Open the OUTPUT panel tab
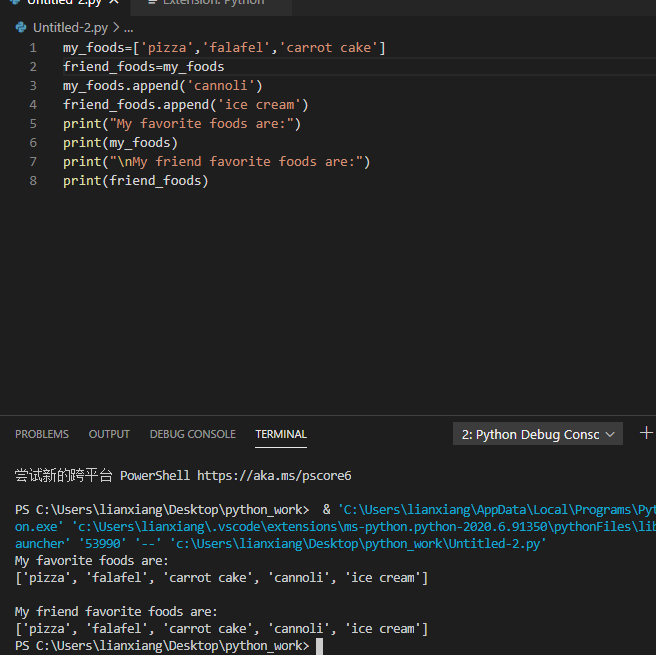Image resolution: width=656 pixels, height=655 pixels. pyautogui.click(x=109, y=434)
